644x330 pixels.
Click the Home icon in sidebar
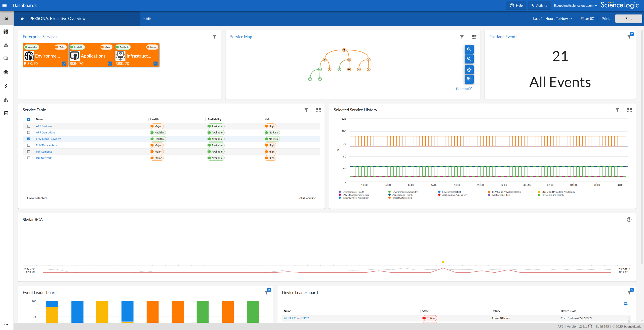(6, 18)
